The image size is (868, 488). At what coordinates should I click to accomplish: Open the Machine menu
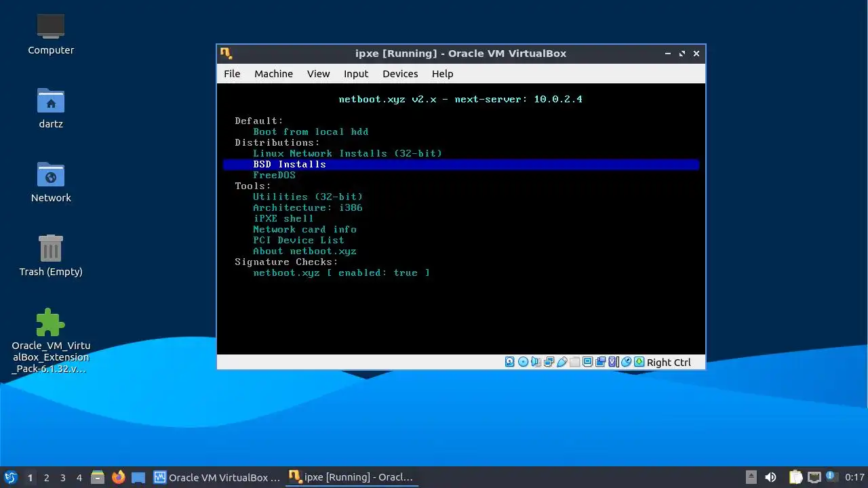[x=273, y=74]
